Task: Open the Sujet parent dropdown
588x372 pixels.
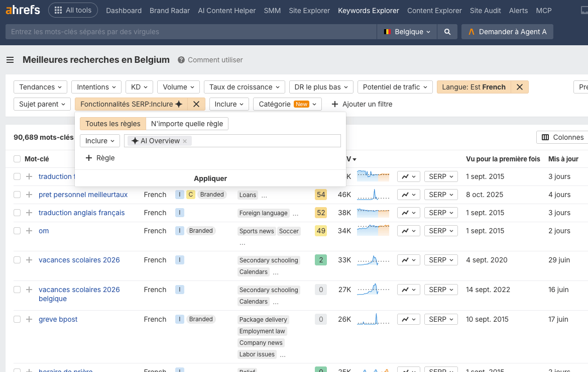Action: (x=42, y=105)
